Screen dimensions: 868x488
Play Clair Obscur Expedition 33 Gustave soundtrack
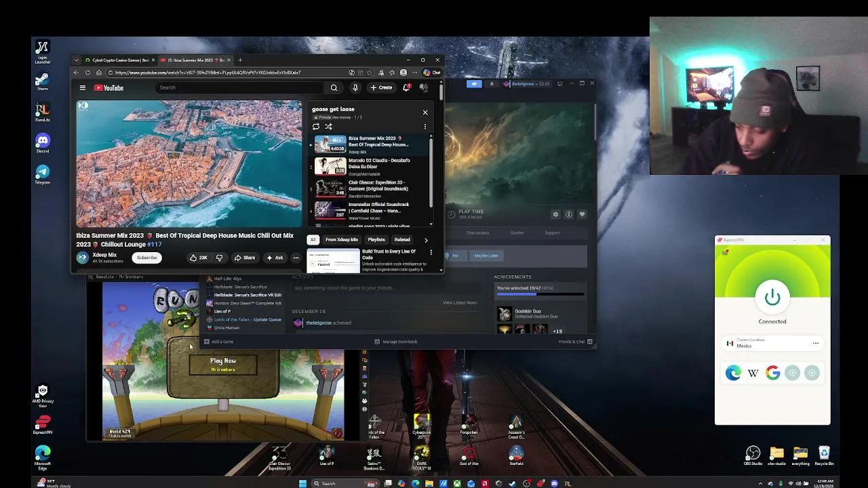[370, 188]
